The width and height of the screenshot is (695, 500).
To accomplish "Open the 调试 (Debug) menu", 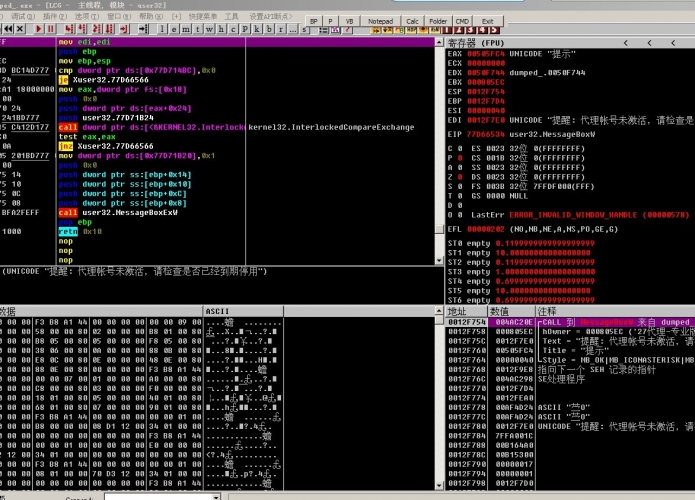I will coord(22,16).
